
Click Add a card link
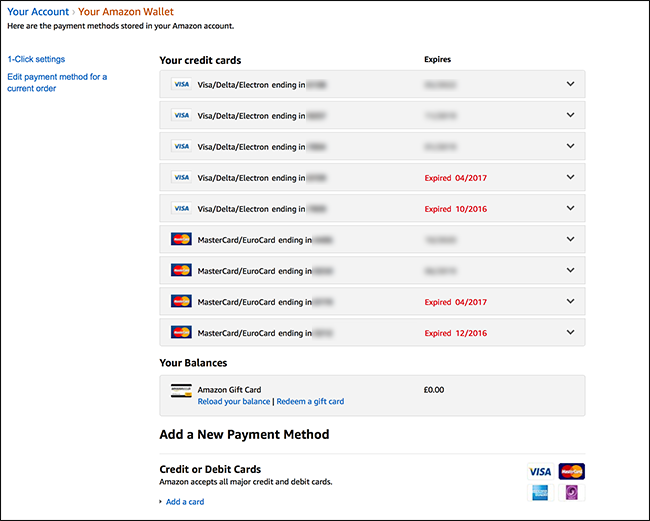(184, 501)
